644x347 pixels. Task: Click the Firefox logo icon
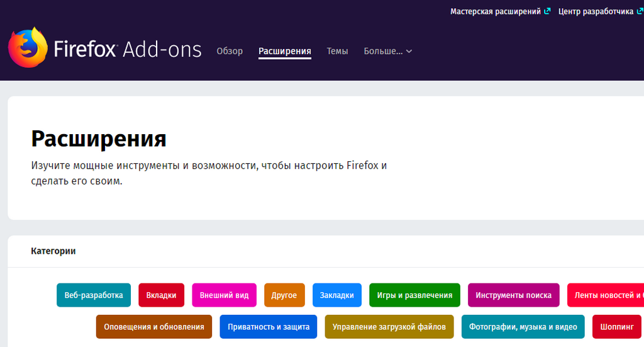click(28, 48)
